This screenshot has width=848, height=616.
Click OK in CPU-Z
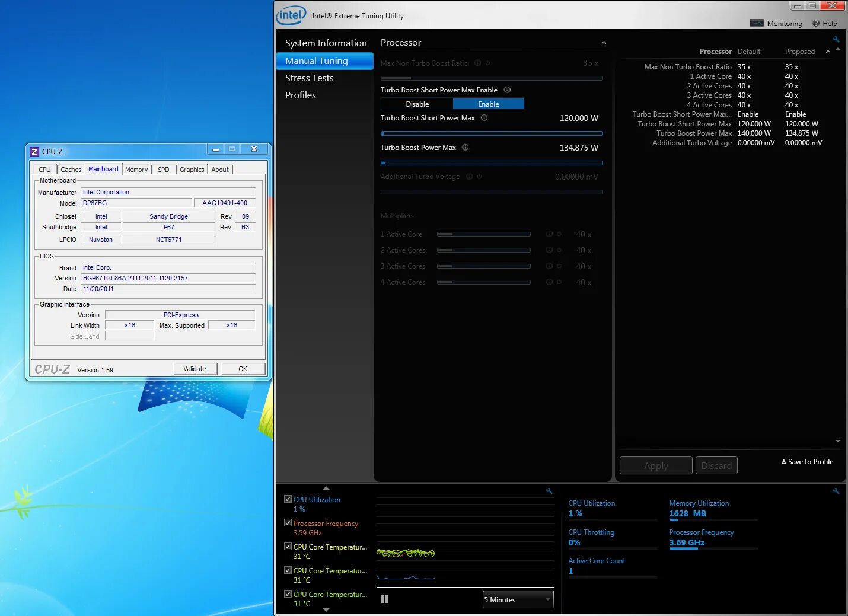click(243, 369)
